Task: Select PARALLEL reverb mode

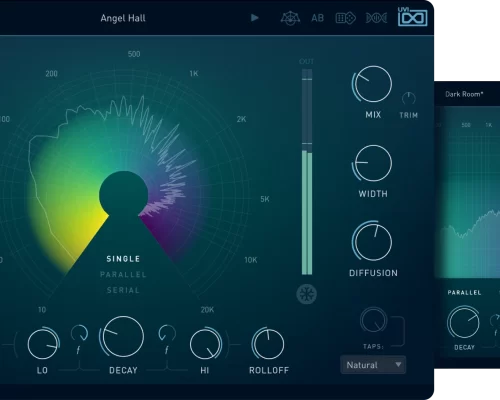Action: [123, 275]
